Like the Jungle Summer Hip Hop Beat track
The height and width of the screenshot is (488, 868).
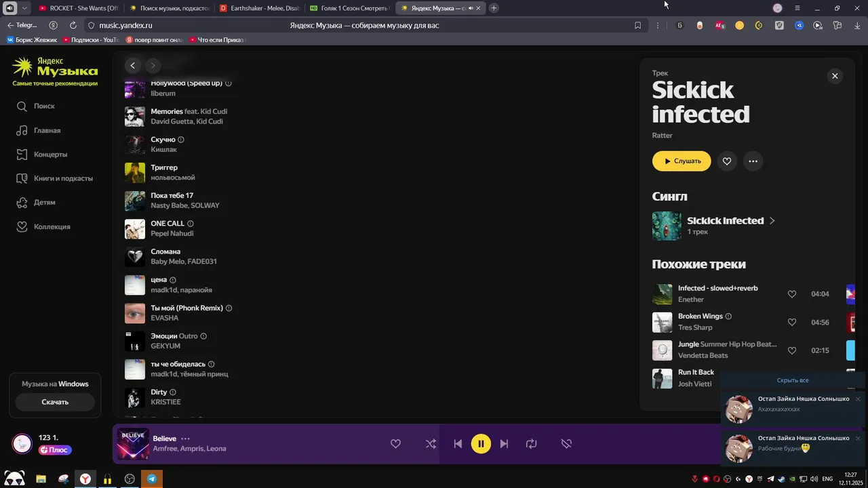791,350
